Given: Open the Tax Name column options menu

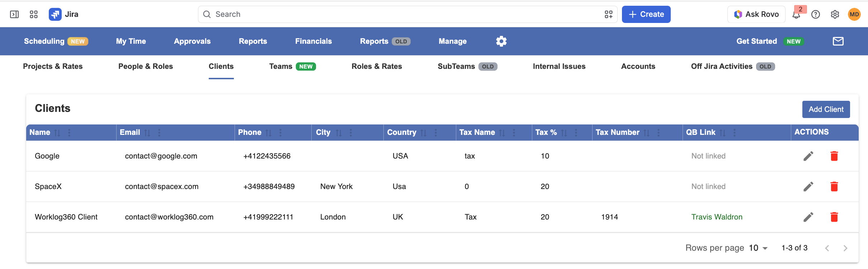Looking at the screenshot, I should pos(514,133).
